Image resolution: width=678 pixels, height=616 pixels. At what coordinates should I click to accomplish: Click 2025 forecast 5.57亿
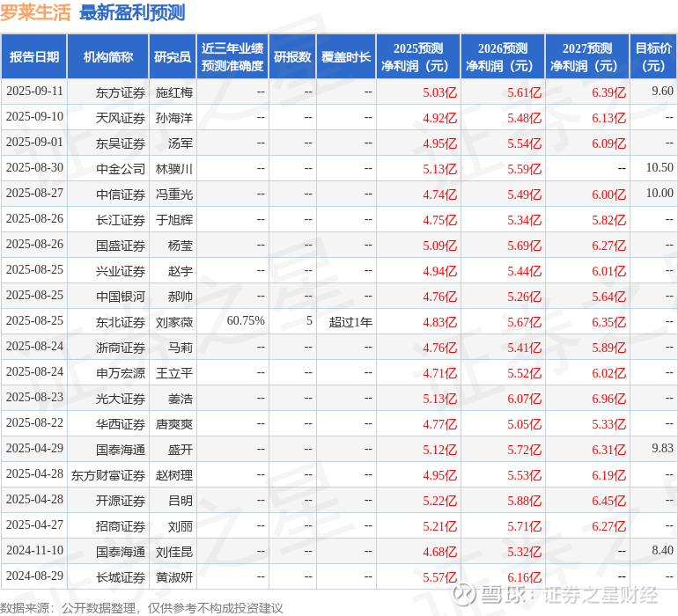point(439,577)
